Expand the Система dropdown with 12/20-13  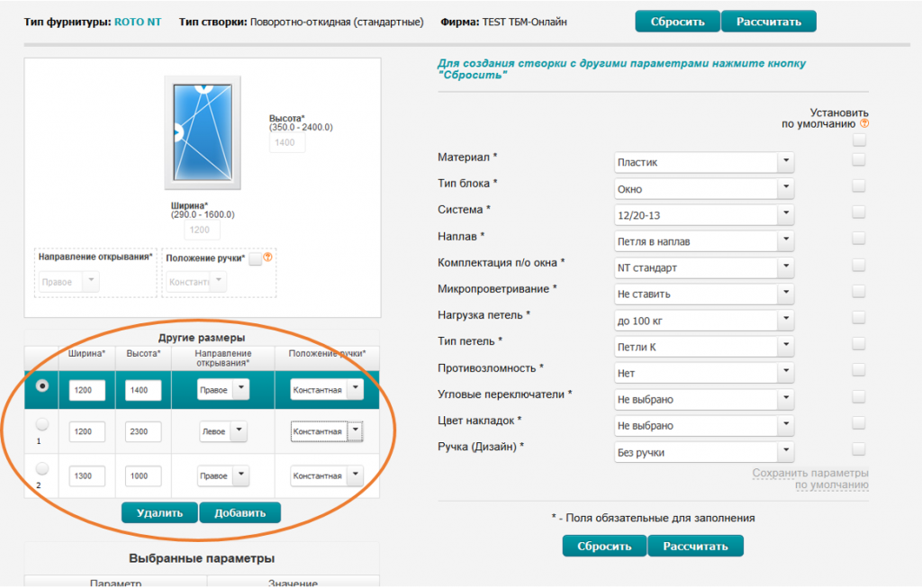click(704, 215)
